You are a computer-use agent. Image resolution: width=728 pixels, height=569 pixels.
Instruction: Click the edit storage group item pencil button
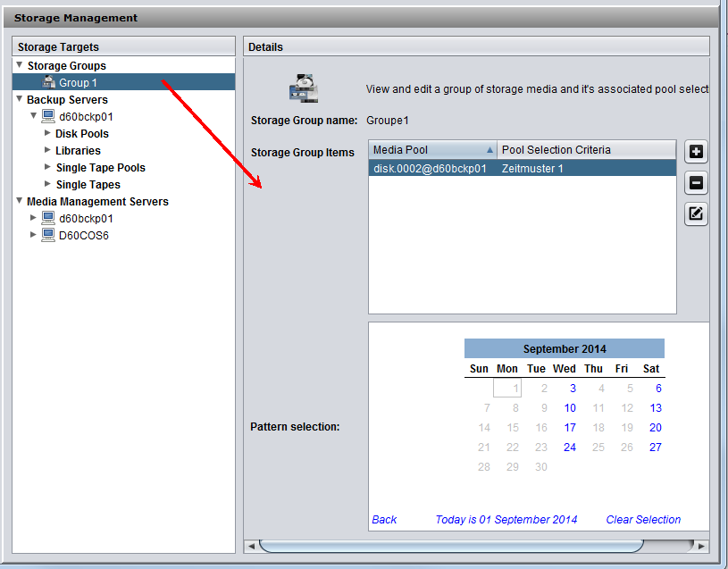696,214
